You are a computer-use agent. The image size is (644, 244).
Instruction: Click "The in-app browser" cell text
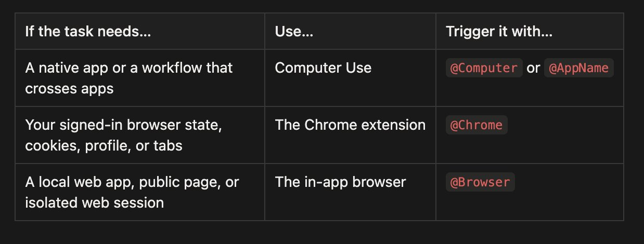point(340,182)
